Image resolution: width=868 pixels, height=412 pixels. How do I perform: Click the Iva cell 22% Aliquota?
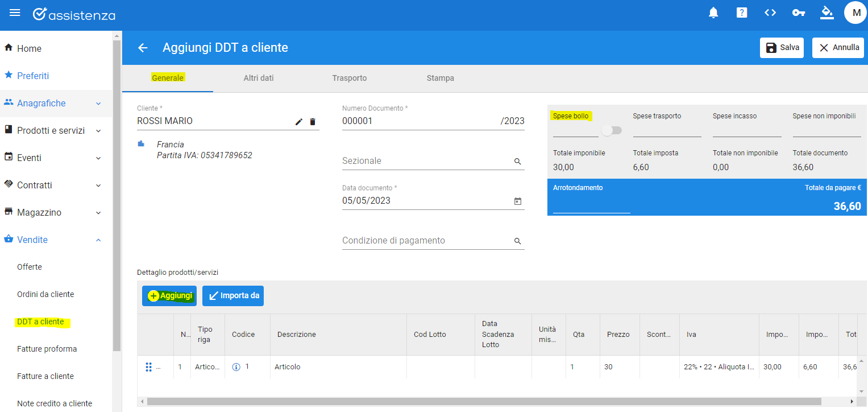pos(719,367)
